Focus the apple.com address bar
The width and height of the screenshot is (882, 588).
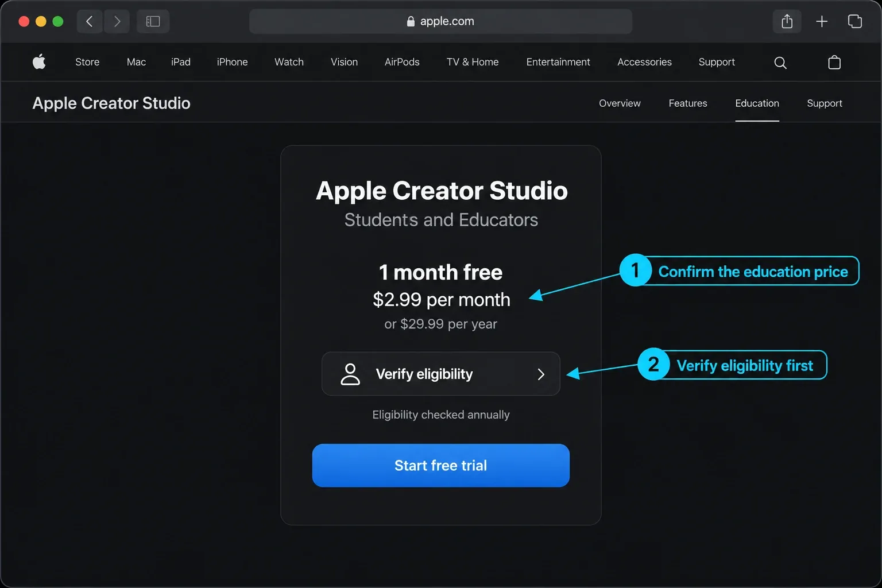(441, 21)
